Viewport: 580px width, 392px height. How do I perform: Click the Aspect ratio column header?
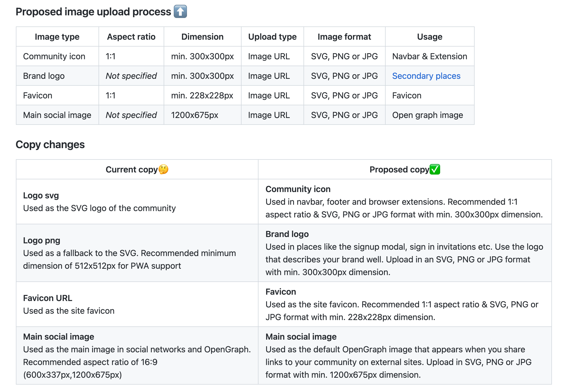tap(131, 37)
